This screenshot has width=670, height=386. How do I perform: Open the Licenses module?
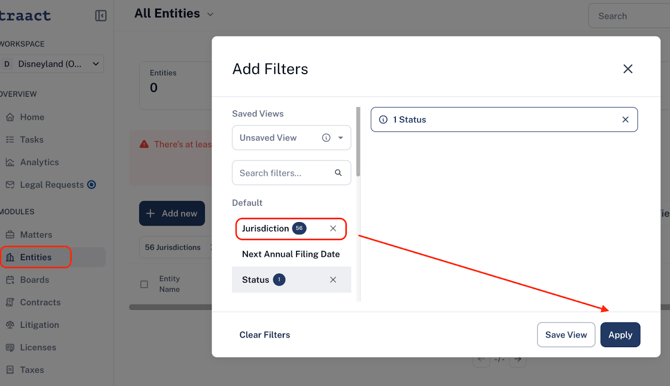pyautogui.click(x=38, y=348)
